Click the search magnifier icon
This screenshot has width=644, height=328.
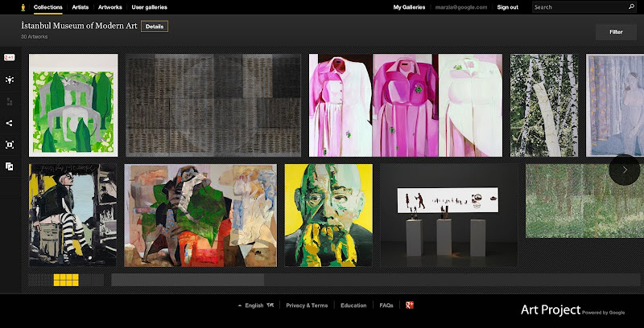tap(631, 7)
